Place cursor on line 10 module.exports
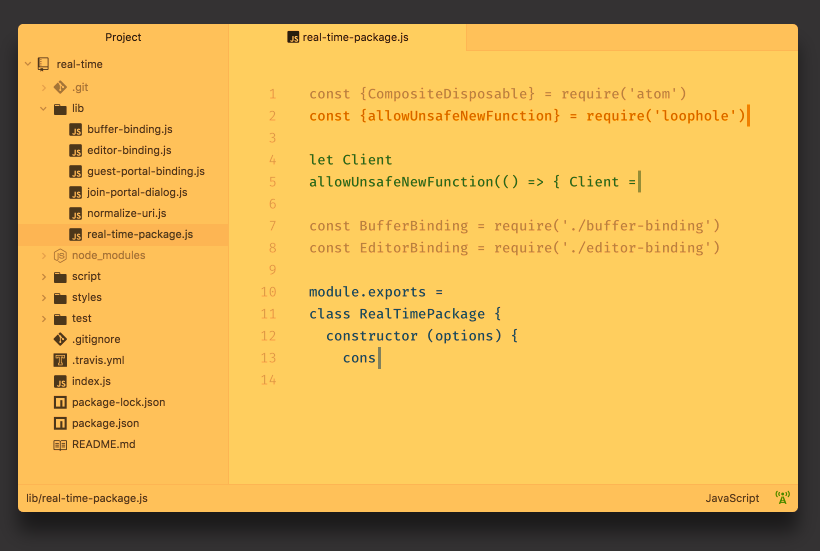The height and width of the screenshot is (551, 820). point(375,292)
